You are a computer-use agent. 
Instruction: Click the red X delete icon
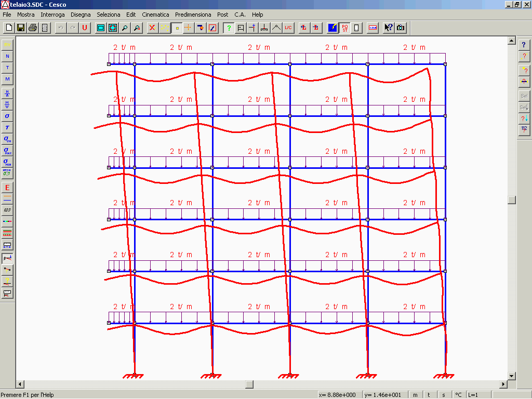152,28
